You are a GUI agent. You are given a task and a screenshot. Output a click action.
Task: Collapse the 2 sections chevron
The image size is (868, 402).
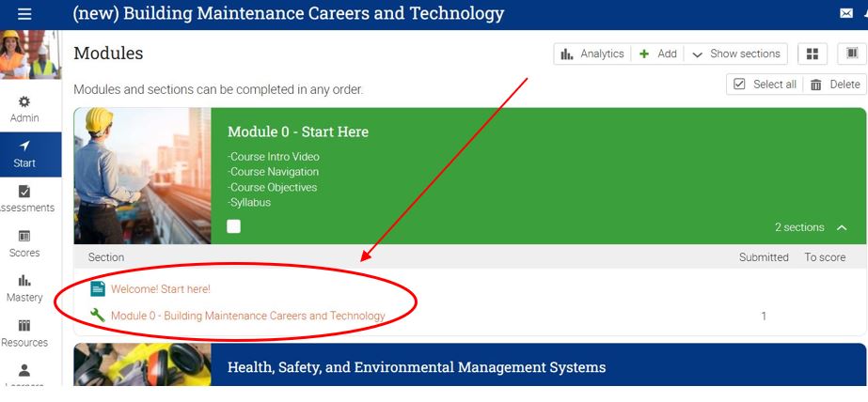pos(842,227)
